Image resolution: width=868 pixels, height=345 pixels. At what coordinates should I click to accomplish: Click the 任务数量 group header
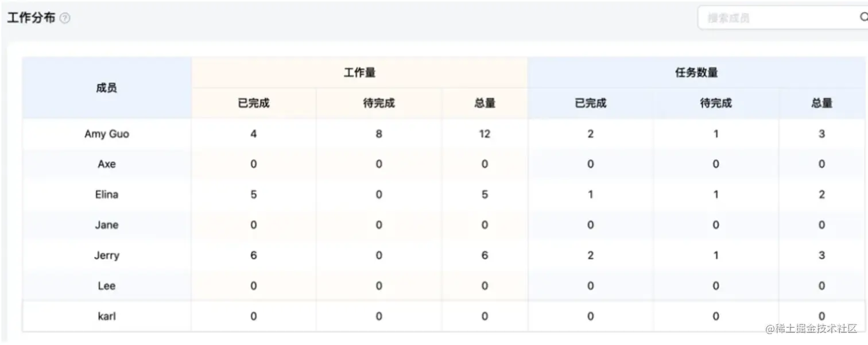pos(696,72)
